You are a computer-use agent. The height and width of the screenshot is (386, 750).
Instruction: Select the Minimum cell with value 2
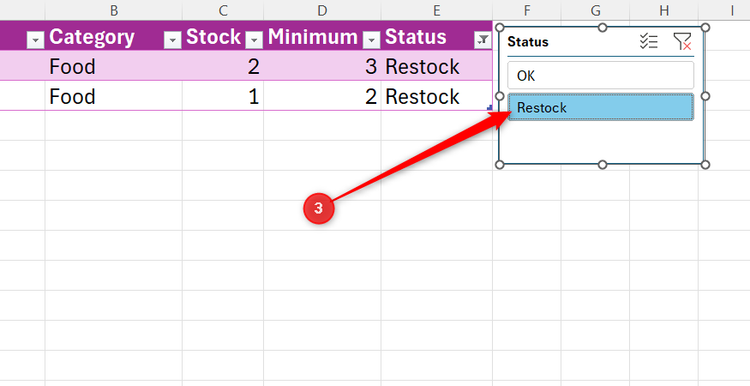[322, 96]
